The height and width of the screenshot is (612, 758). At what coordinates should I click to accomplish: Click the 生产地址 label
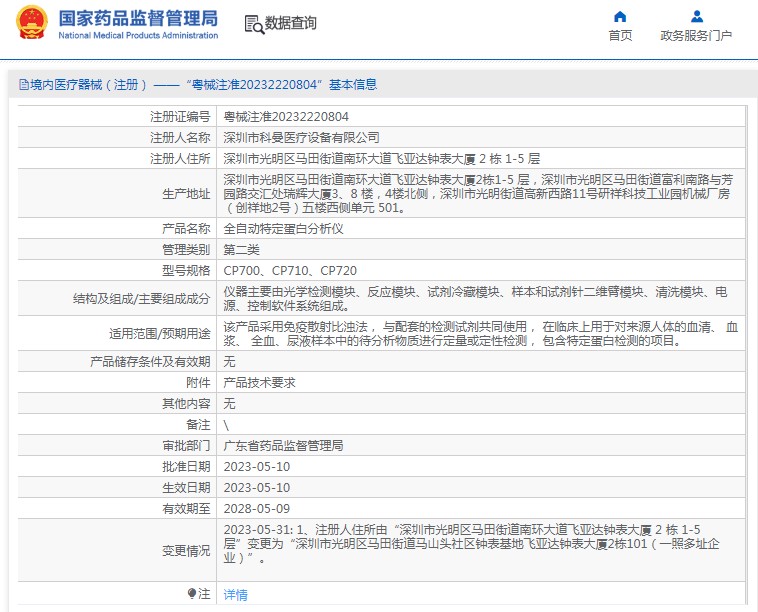tap(186, 194)
